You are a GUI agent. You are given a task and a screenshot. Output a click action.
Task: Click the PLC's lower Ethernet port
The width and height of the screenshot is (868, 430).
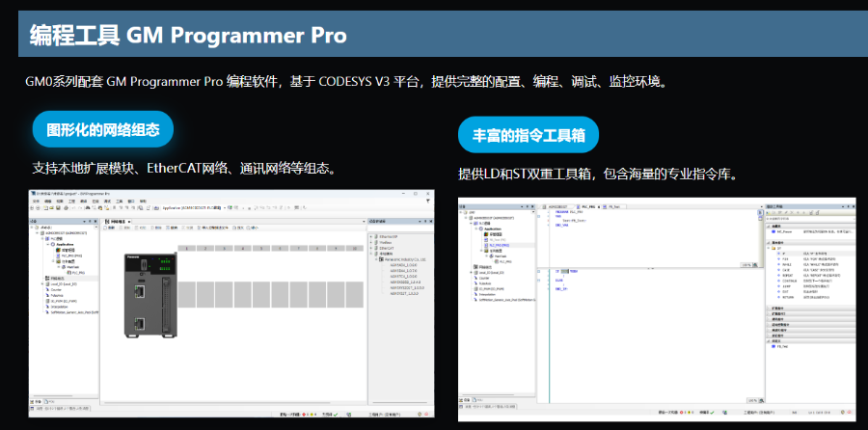click(139, 325)
